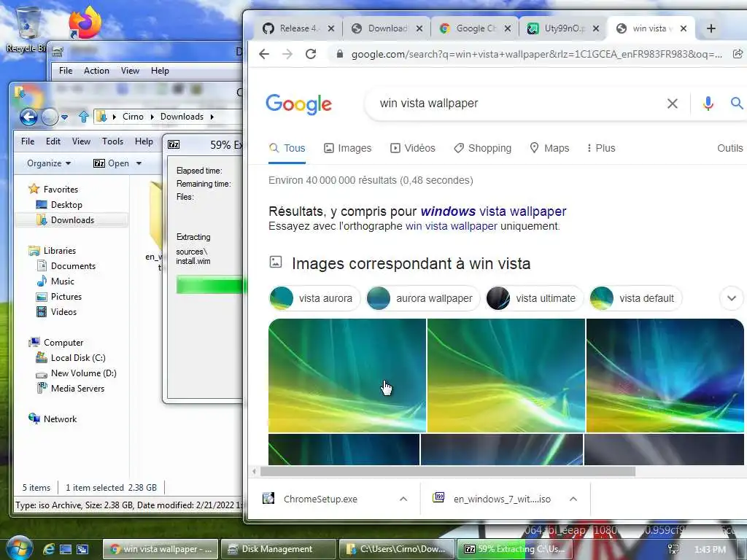
Task: Select Local Disk (C:) in navigation pane
Action: tap(77, 358)
